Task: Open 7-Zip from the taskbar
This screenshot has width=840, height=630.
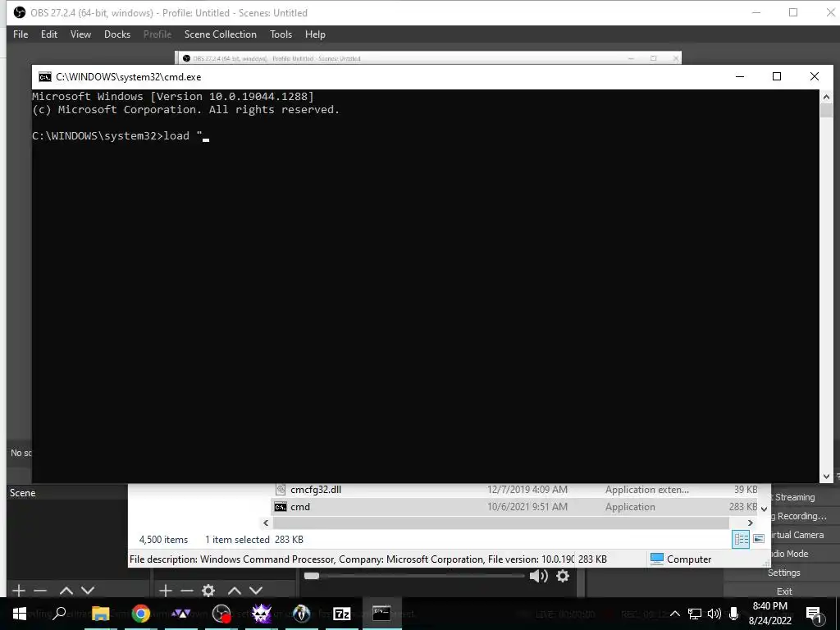Action: pyautogui.click(x=342, y=614)
